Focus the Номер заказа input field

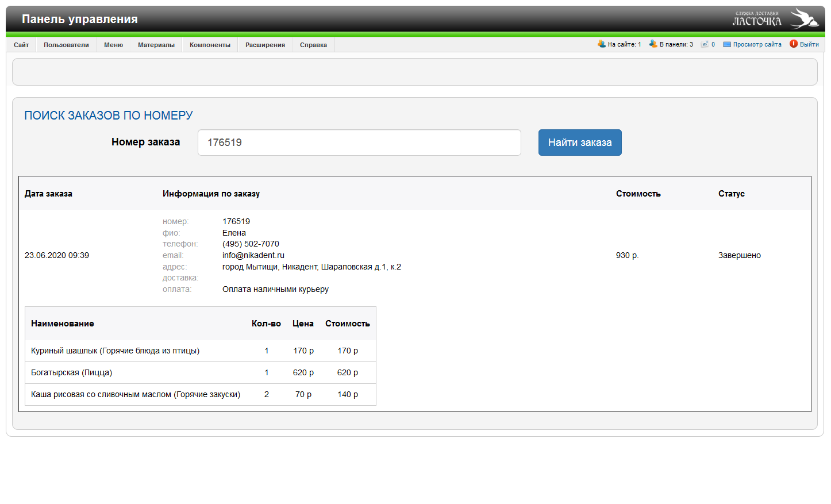(x=359, y=143)
